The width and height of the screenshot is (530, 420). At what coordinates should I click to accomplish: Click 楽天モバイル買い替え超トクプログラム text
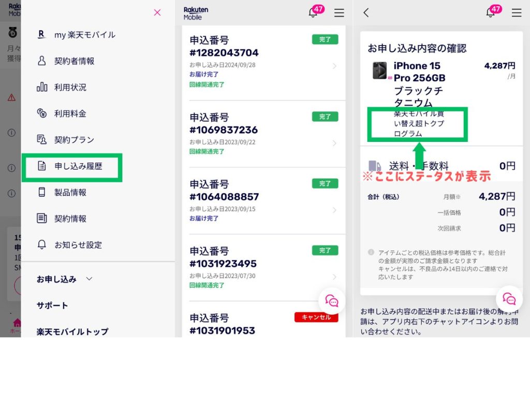[419, 123]
